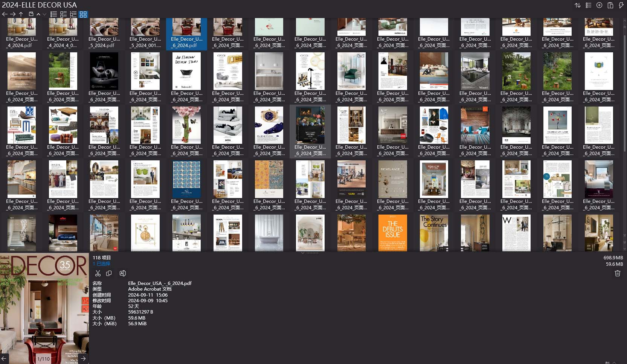The width and height of the screenshot is (627, 364).
Task: Select the Elle_Decor_U..._4_2024_4_0... file
Action: tap(63, 34)
